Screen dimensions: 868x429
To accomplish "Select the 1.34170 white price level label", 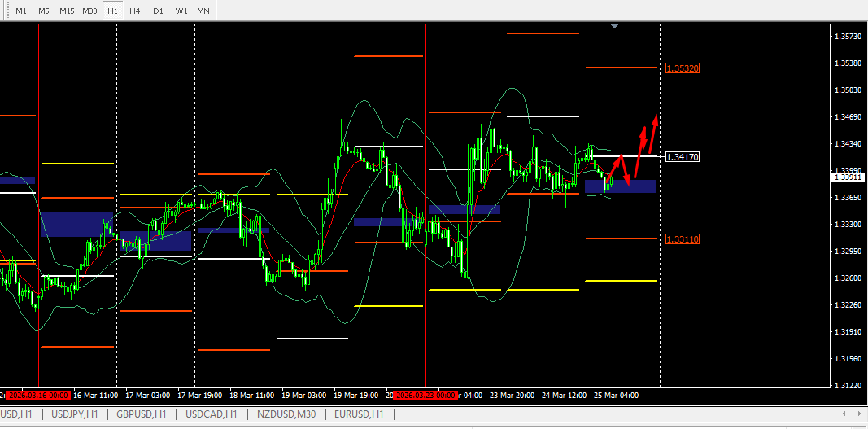I will click(683, 157).
